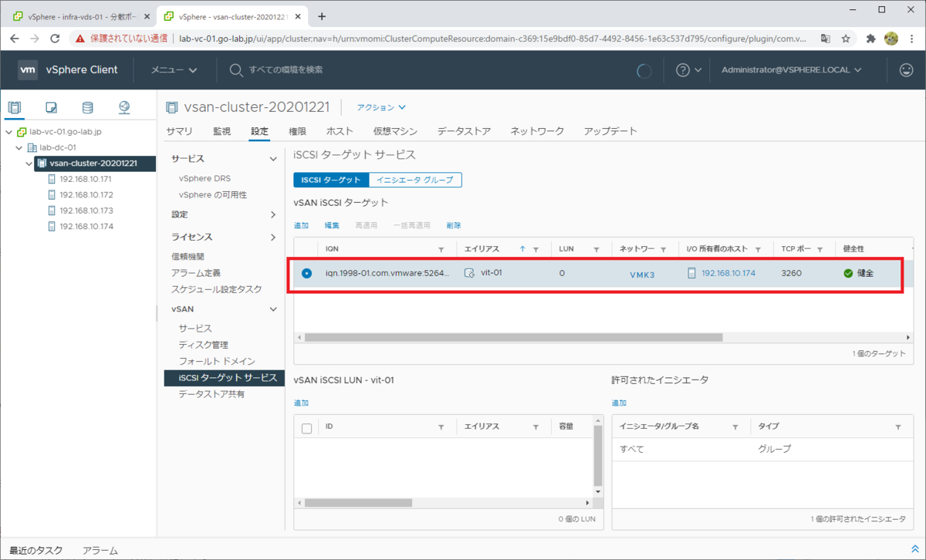Viewport: 926px width, 560px height.
Task: Open データストア共有 settings
Action: pyautogui.click(x=211, y=394)
